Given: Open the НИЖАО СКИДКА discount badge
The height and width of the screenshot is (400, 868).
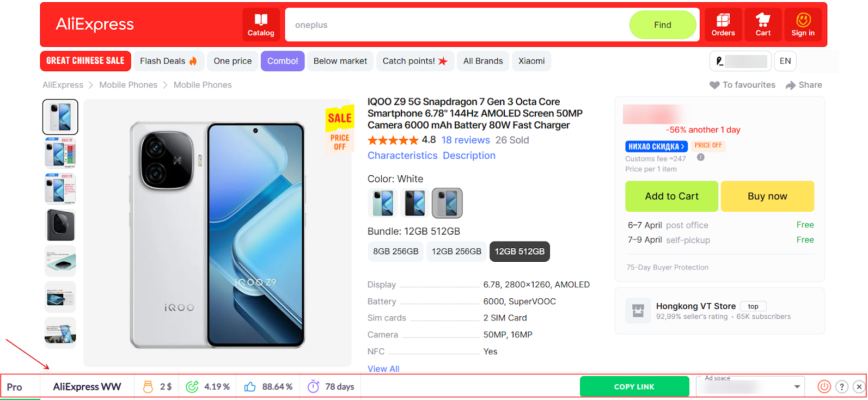Looking at the screenshot, I should 656,146.
